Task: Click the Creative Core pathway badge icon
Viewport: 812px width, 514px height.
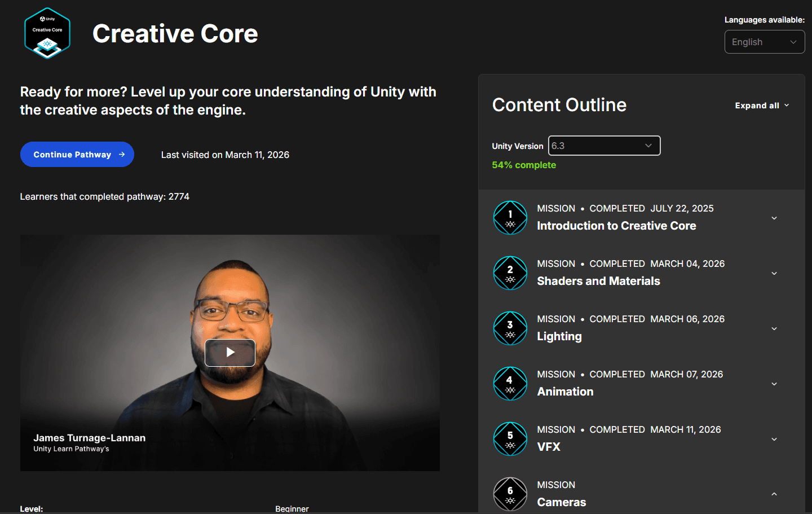Action: 47,33
